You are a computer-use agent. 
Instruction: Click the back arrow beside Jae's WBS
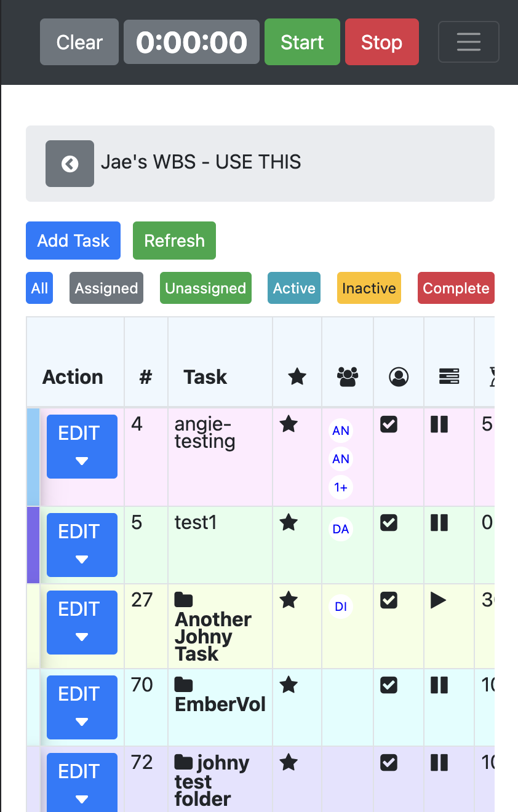click(70, 164)
